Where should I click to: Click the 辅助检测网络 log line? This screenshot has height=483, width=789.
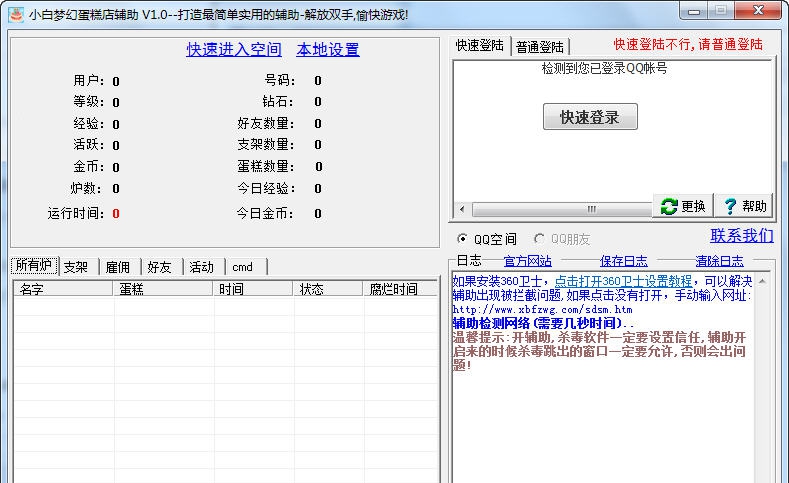click(543, 323)
